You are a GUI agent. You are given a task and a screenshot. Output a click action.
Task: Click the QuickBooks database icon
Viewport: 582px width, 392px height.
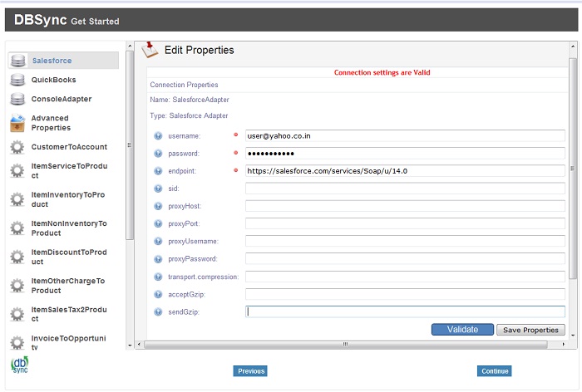pos(18,80)
